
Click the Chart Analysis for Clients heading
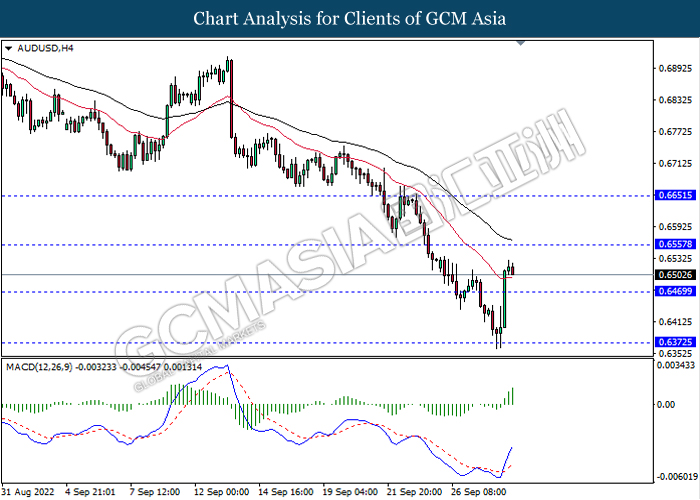click(x=350, y=18)
